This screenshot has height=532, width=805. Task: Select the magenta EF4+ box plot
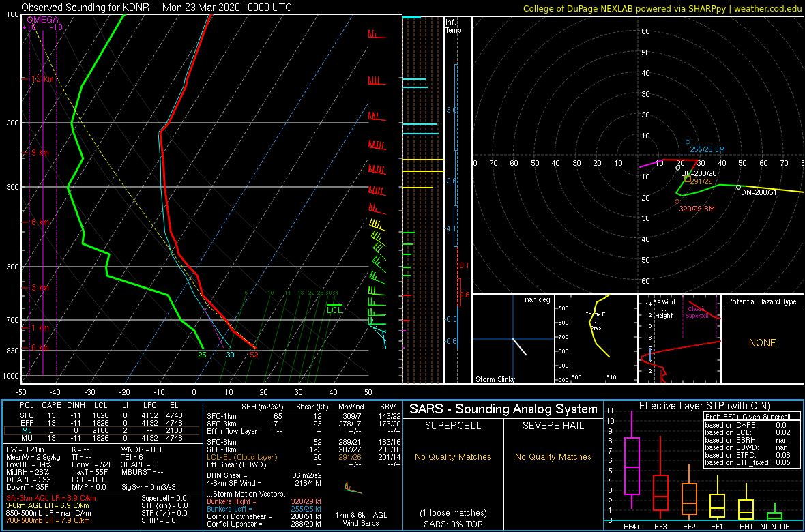631,460
